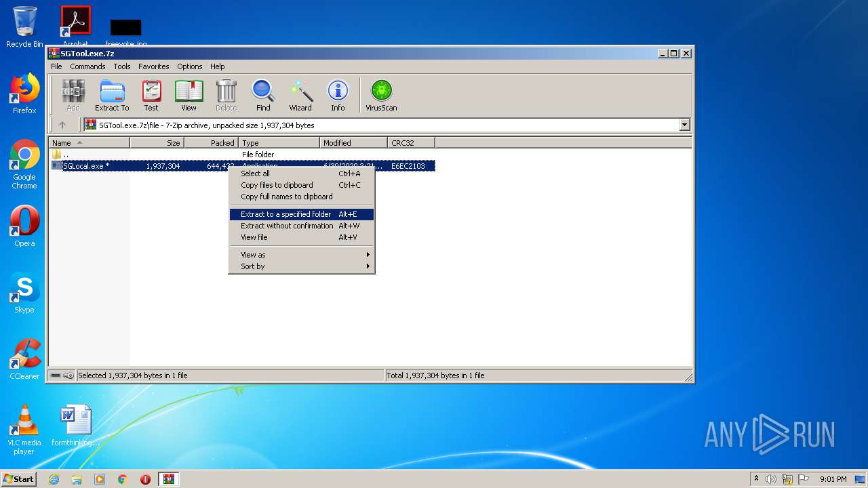Launch Firefox from desktop
868x488 pixels.
(x=24, y=94)
